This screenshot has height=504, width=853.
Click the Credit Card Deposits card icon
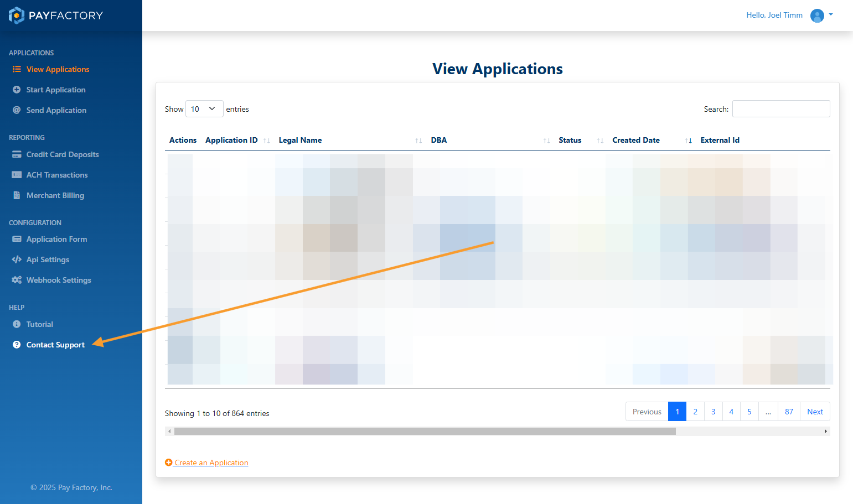coord(17,154)
